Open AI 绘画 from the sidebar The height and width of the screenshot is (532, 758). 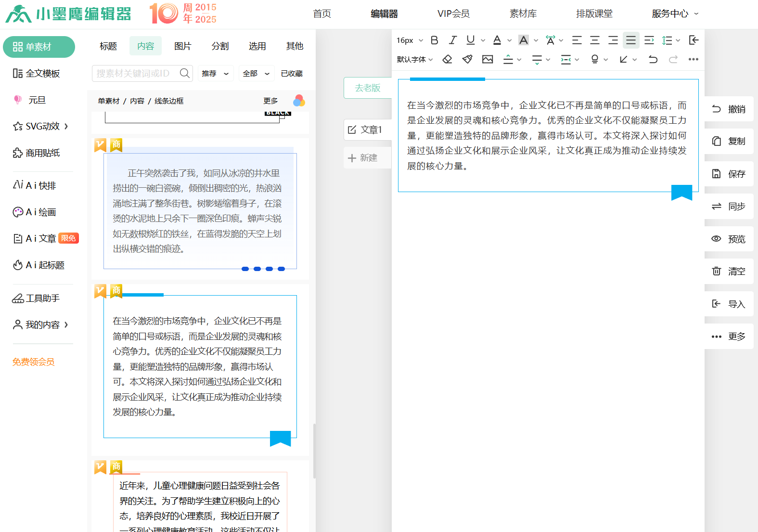pos(40,212)
